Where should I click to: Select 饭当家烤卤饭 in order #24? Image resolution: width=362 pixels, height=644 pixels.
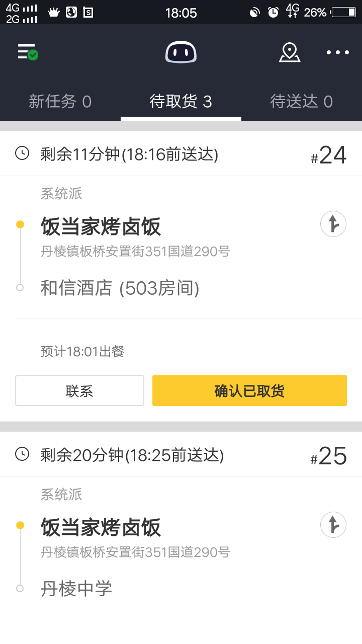(x=101, y=227)
